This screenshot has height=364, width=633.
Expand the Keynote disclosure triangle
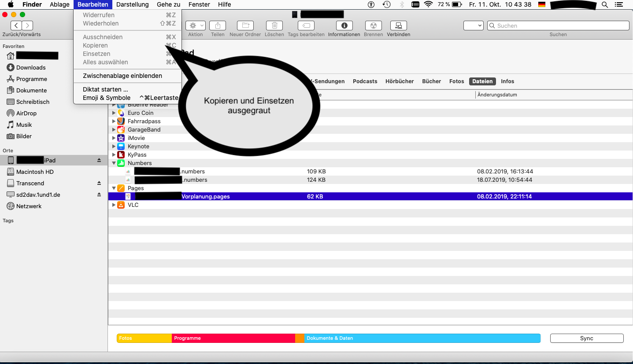pyautogui.click(x=114, y=146)
